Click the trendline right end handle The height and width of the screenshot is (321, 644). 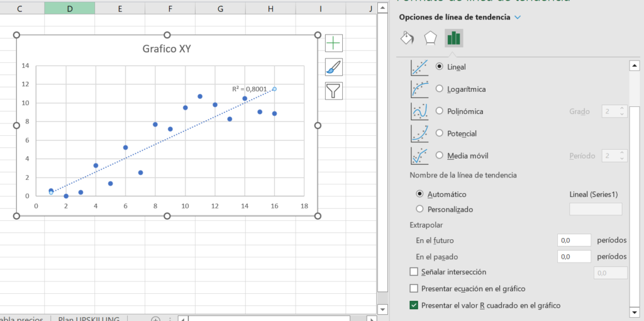(274, 89)
